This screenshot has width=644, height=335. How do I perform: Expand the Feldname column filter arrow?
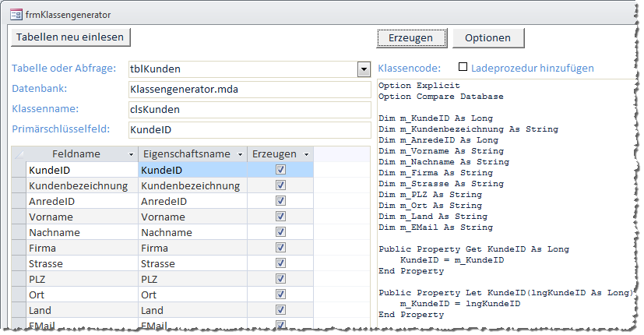pos(129,154)
